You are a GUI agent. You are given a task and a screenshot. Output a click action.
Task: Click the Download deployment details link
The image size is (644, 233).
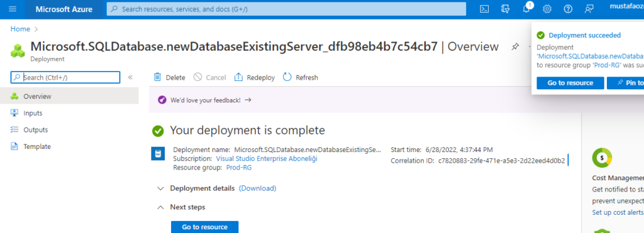(257, 188)
